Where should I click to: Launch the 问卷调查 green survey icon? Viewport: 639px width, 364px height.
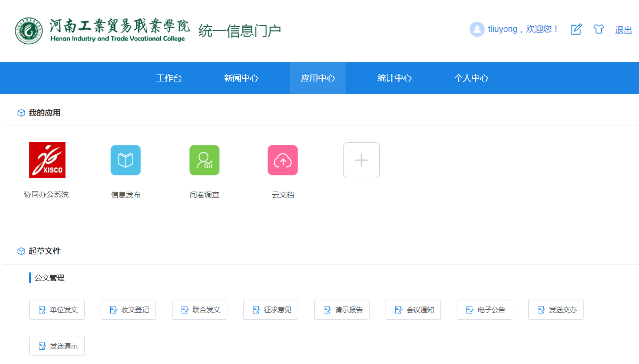pyautogui.click(x=204, y=160)
